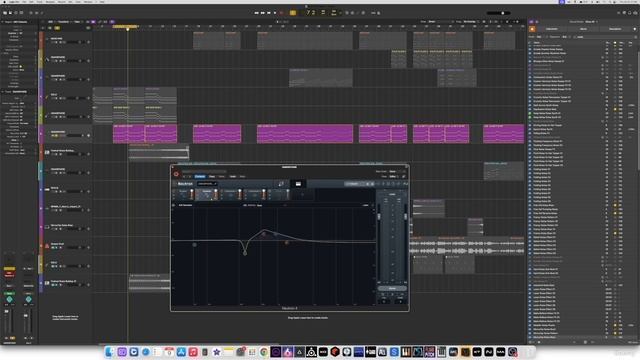Image resolution: width=640 pixels, height=360 pixels.
Task: Open the App Store from the Dock
Action: [x=181, y=352]
